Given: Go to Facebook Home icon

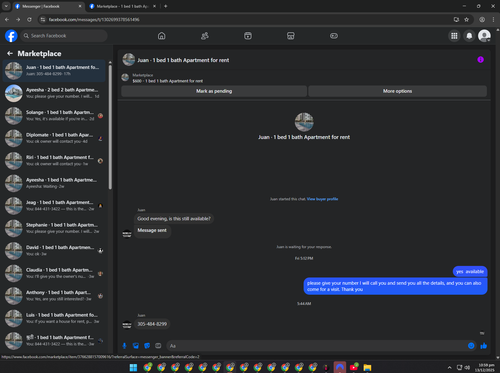Looking at the screenshot, I should pyautogui.click(x=161, y=36).
